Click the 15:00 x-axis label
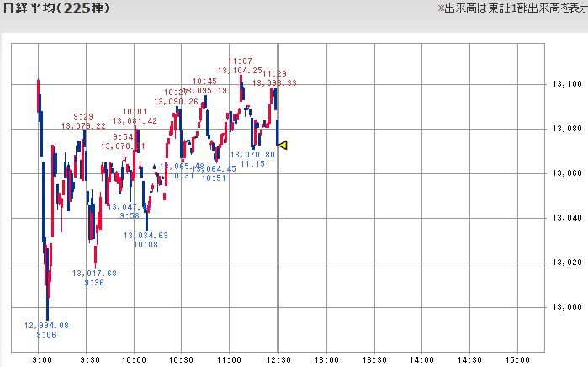588x367 pixels. (x=517, y=360)
